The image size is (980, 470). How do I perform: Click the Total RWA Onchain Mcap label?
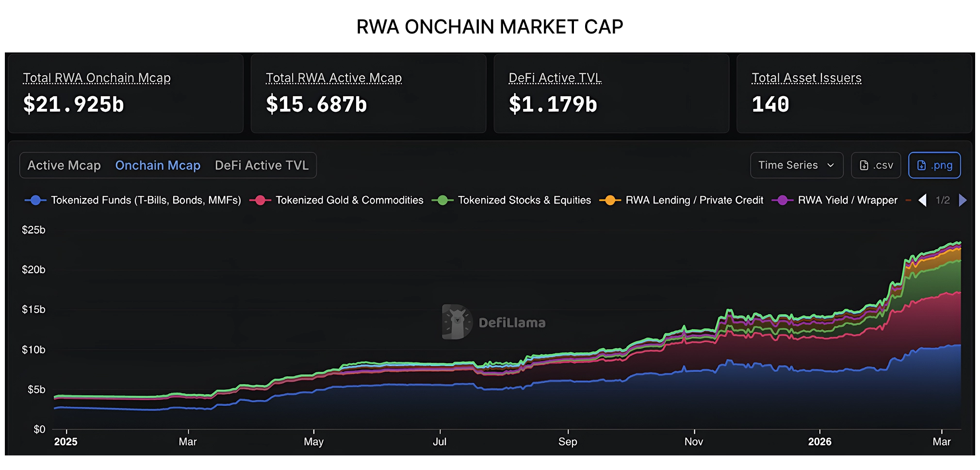coord(97,78)
